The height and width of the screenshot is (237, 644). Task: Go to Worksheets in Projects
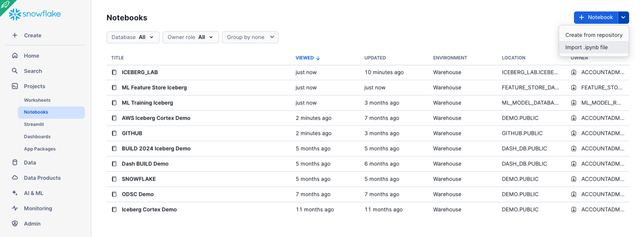[x=37, y=100]
